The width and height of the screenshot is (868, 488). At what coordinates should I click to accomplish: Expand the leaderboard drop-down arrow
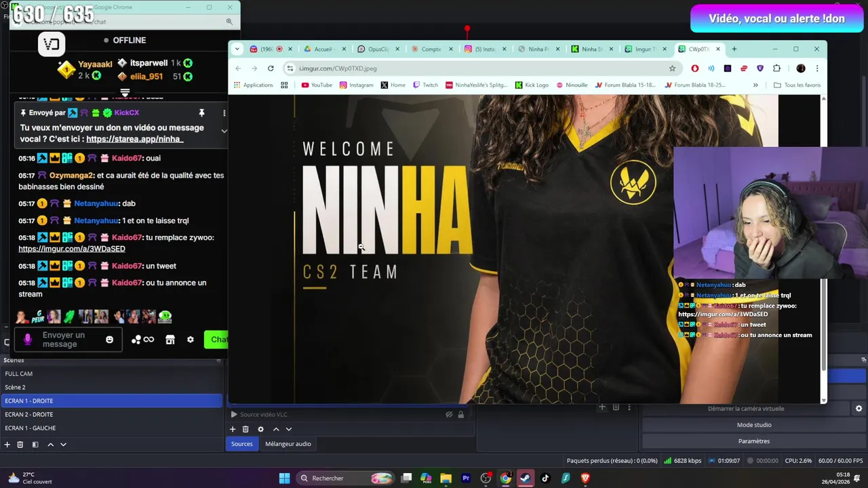pyautogui.click(x=125, y=92)
